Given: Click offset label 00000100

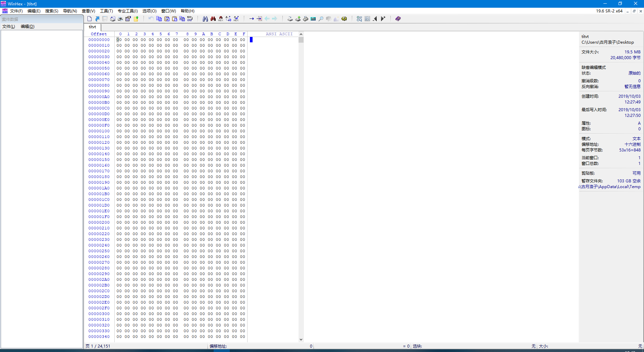Looking at the screenshot, I should (x=99, y=131).
